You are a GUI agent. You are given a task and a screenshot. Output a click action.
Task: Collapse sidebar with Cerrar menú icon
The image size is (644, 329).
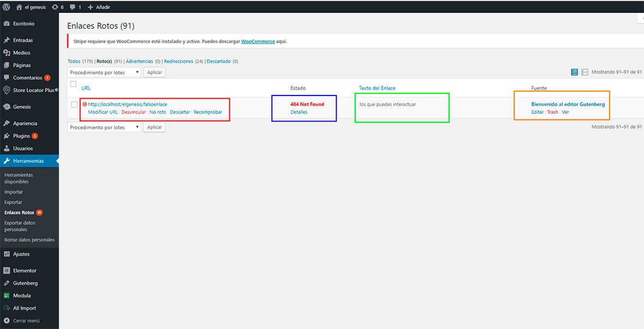[x=7, y=321]
